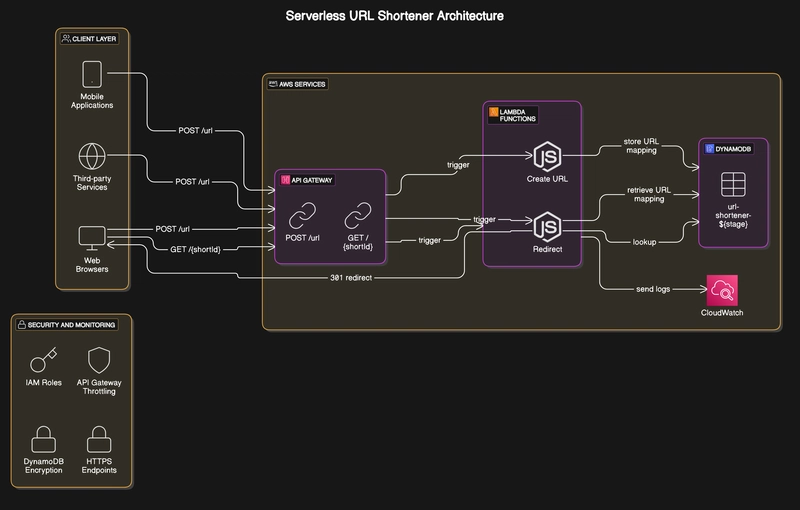Click the AWS logo in AWS SERVICES header
The image size is (800, 510).
273,84
